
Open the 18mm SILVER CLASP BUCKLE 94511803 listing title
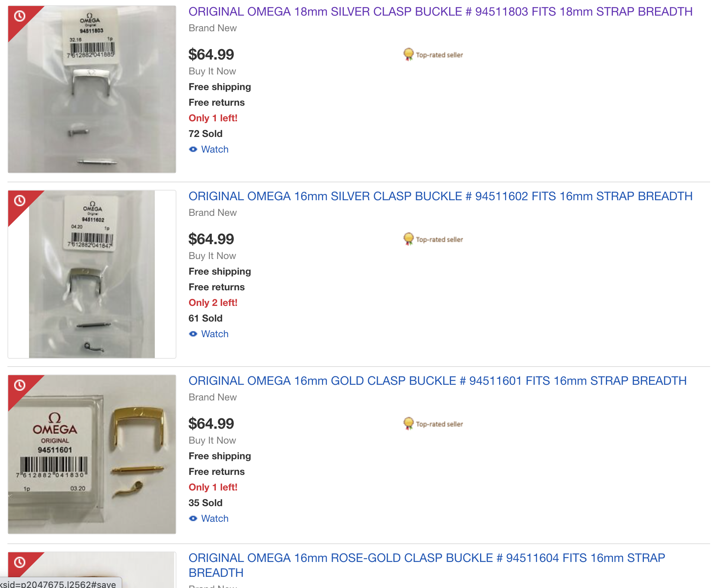[440, 12]
